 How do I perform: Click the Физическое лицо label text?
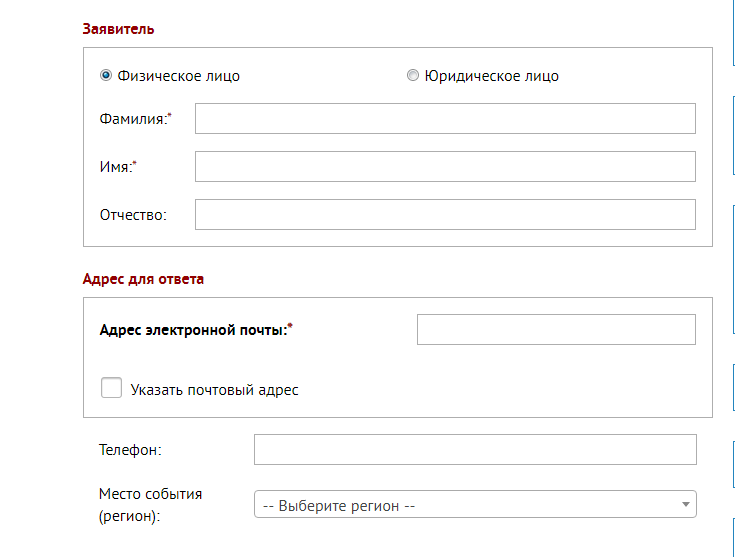coord(179,76)
